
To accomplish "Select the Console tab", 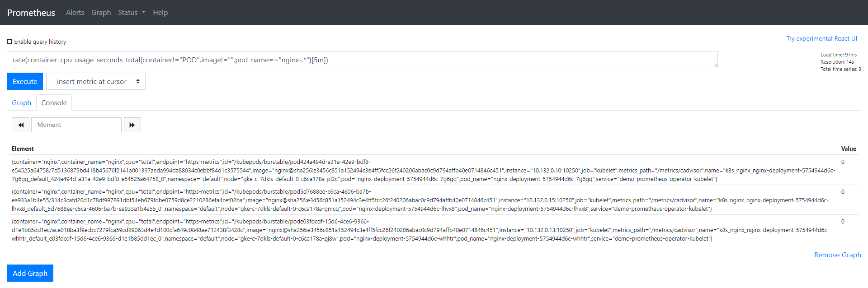I will (54, 103).
